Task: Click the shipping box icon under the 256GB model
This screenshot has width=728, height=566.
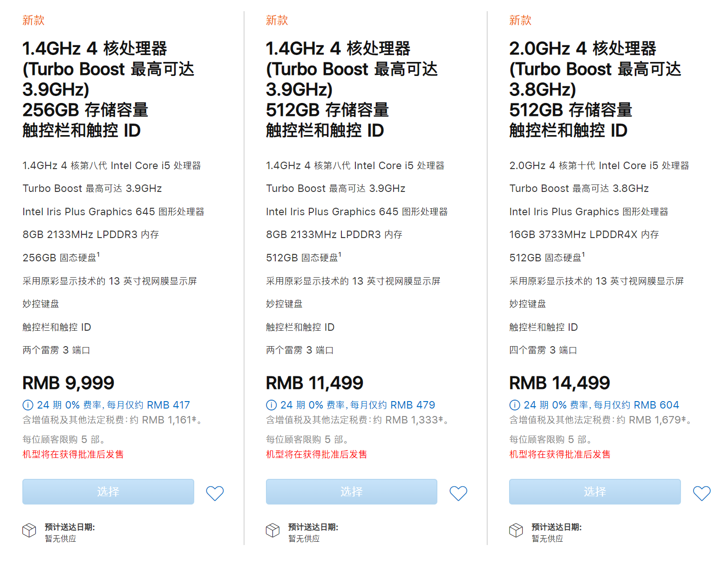Action: 28,531
